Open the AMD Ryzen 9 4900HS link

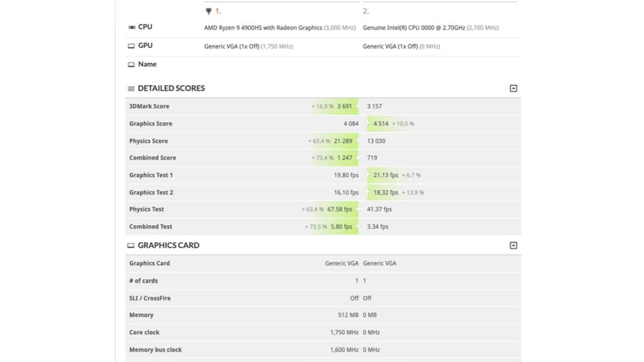263,28
